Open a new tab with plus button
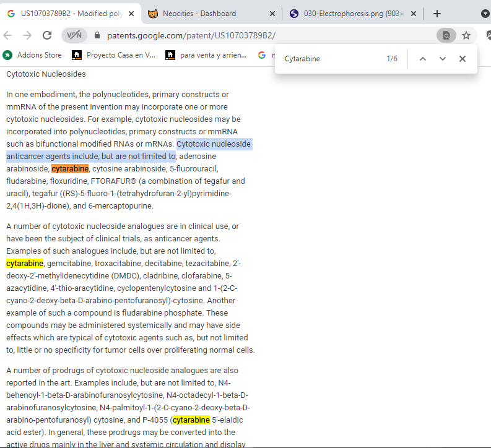491x448 pixels. click(437, 14)
